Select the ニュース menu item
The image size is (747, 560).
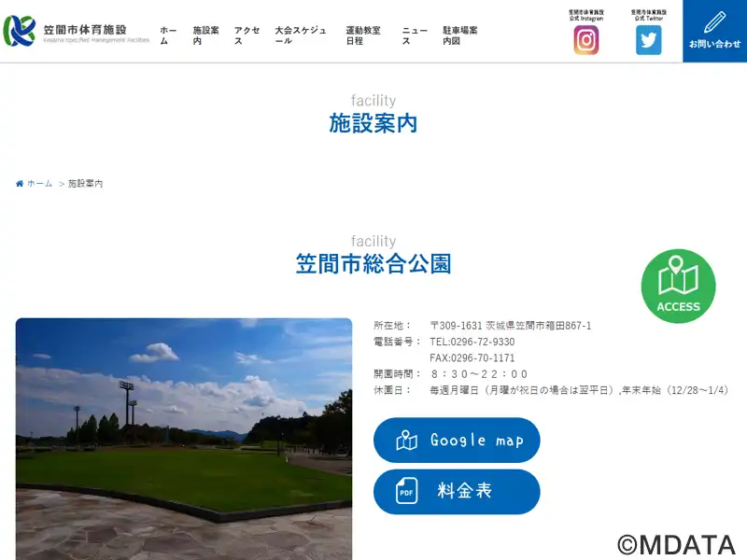[x=415, y=35]
